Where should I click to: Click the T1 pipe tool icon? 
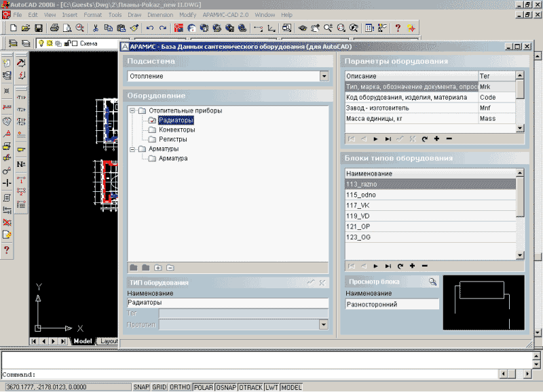point(21,98)
